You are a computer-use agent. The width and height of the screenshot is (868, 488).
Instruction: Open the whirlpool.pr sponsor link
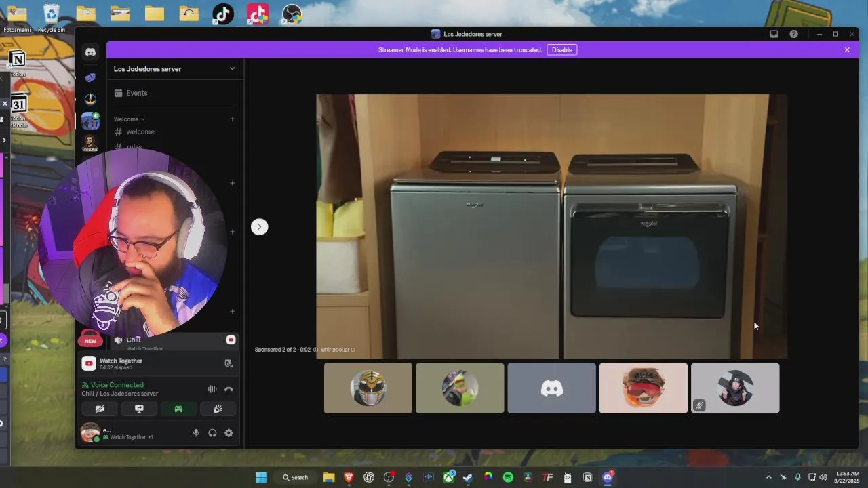coord(338,350)
